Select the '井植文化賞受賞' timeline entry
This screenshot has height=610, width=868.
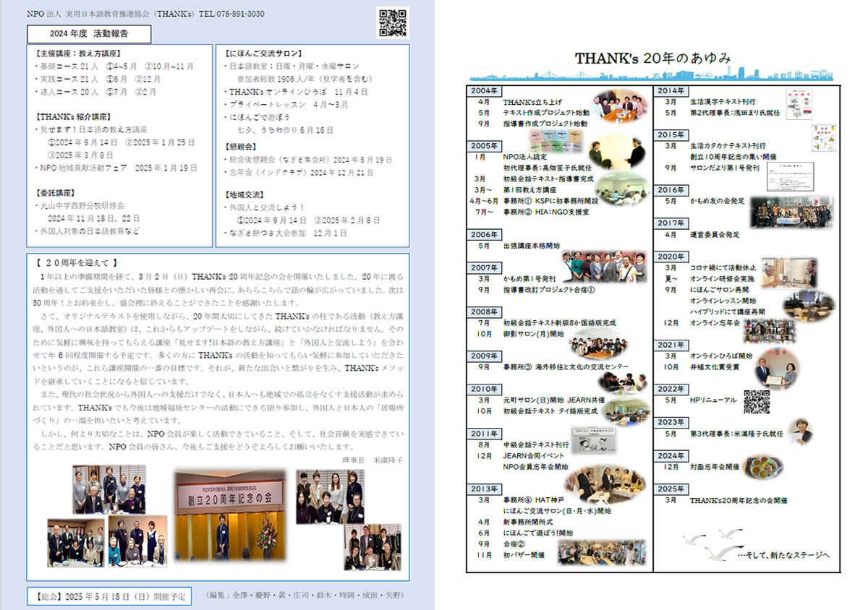coord(715,367)
